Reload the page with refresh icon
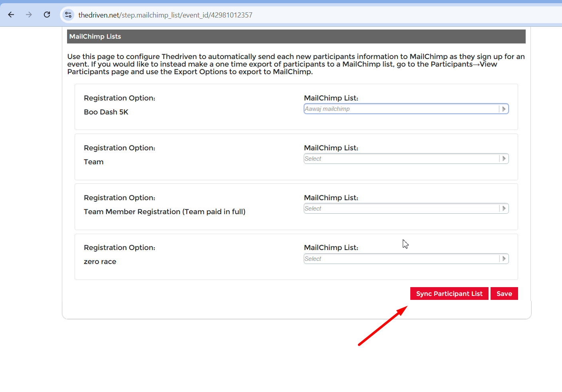The width and height of the screenshot is (562, 392). click(47, 15)
